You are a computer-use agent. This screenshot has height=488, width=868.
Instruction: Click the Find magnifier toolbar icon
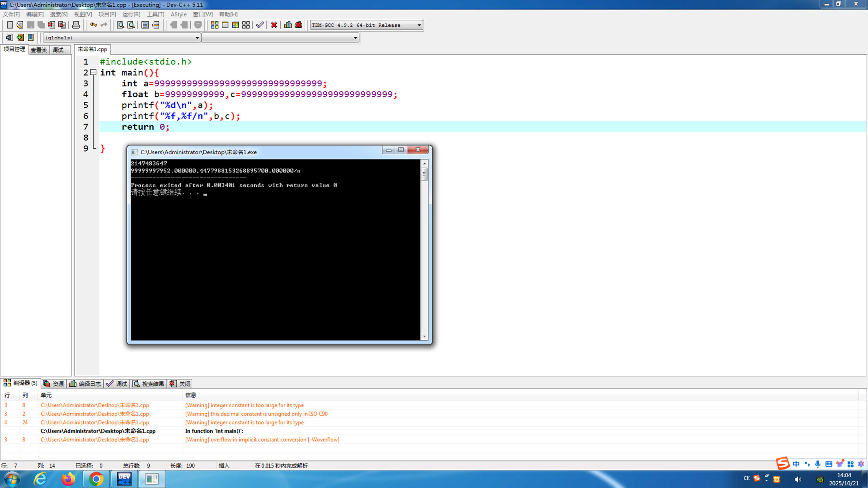point(120,25)
